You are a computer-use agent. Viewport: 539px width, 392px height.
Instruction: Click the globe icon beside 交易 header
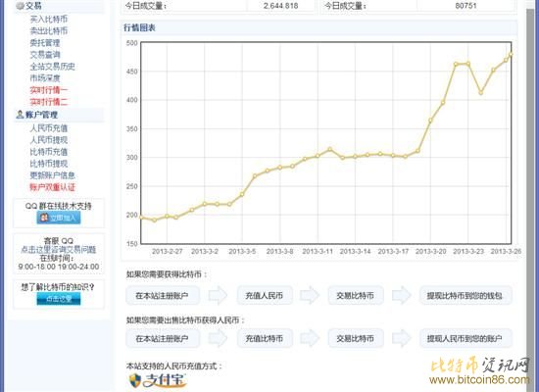[x=20, y=6]
